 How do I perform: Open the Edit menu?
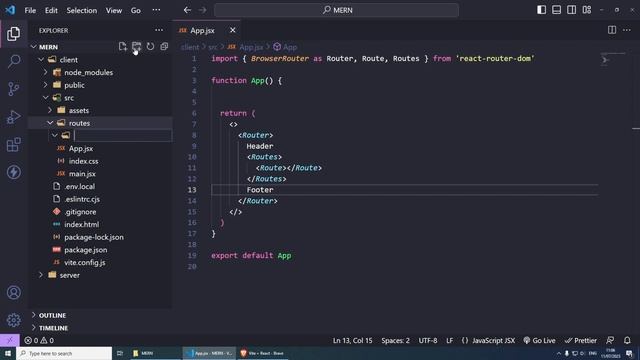(51, 10)
